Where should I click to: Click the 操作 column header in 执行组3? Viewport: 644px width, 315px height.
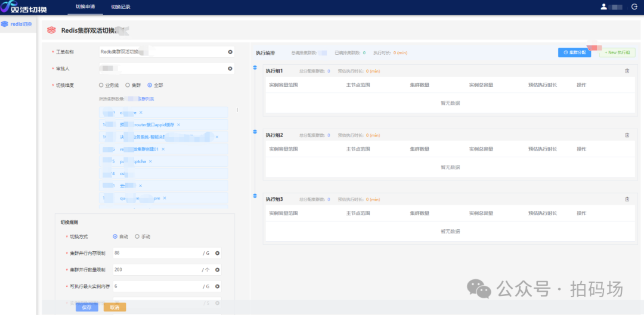tap(581, 213)
